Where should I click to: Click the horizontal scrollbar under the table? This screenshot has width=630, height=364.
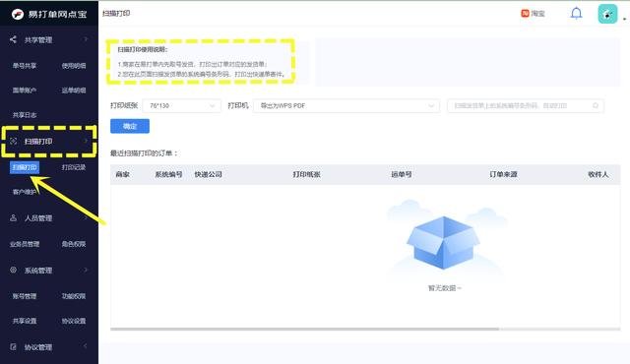tap(304, 329)
